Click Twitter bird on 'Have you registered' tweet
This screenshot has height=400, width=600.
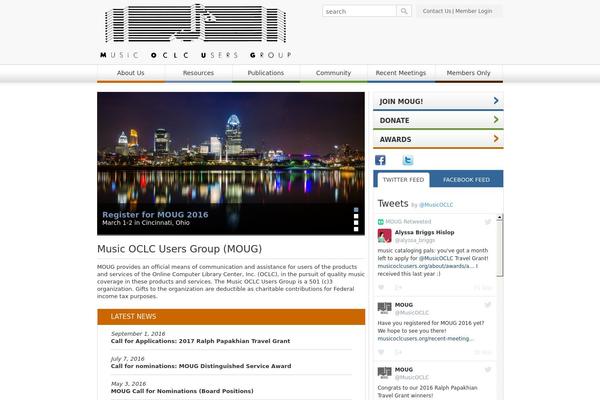point(488,305)
